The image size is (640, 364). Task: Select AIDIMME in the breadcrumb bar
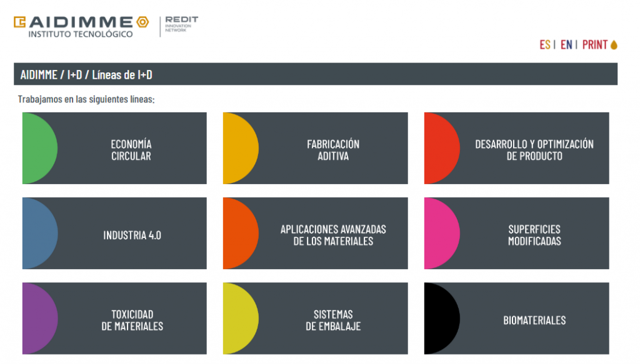[x=39, y=74]
